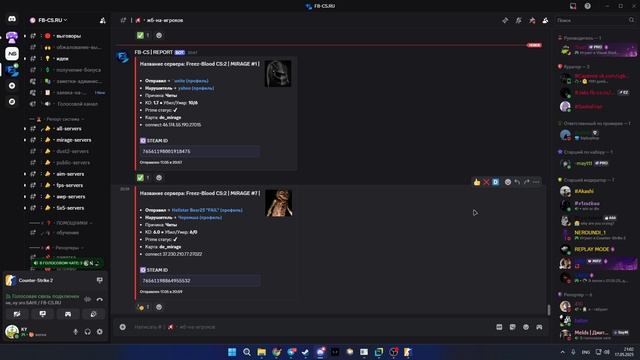Open more options in message hover toolbar

tap(536, 182)
